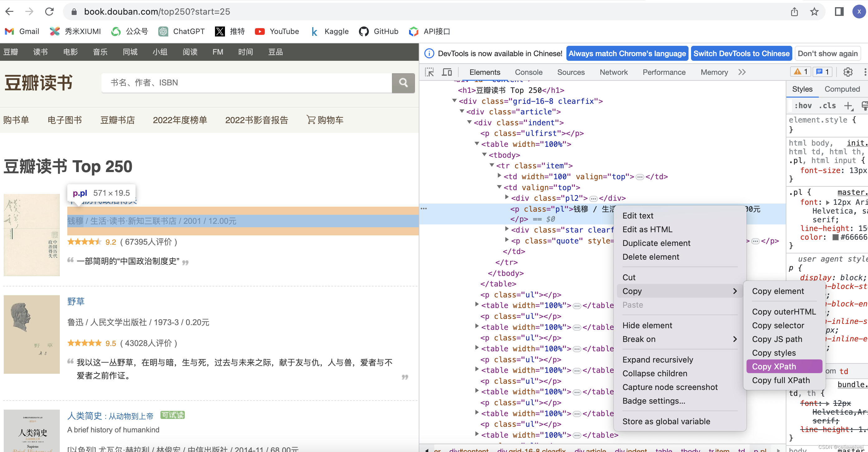Viewport: 868px width, 452px height.
Task: Click the inspect element picker icon
Action: pyautogui.click(x=429, y=72)
